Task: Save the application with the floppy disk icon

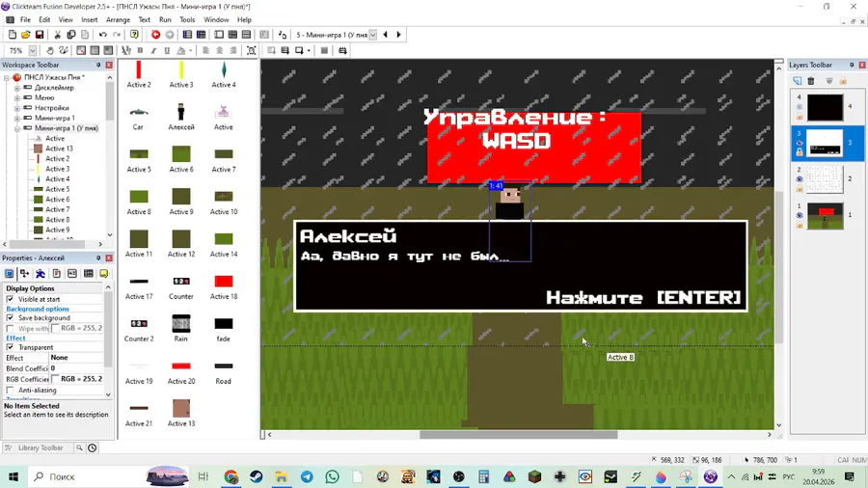Action: pos(40,35)
